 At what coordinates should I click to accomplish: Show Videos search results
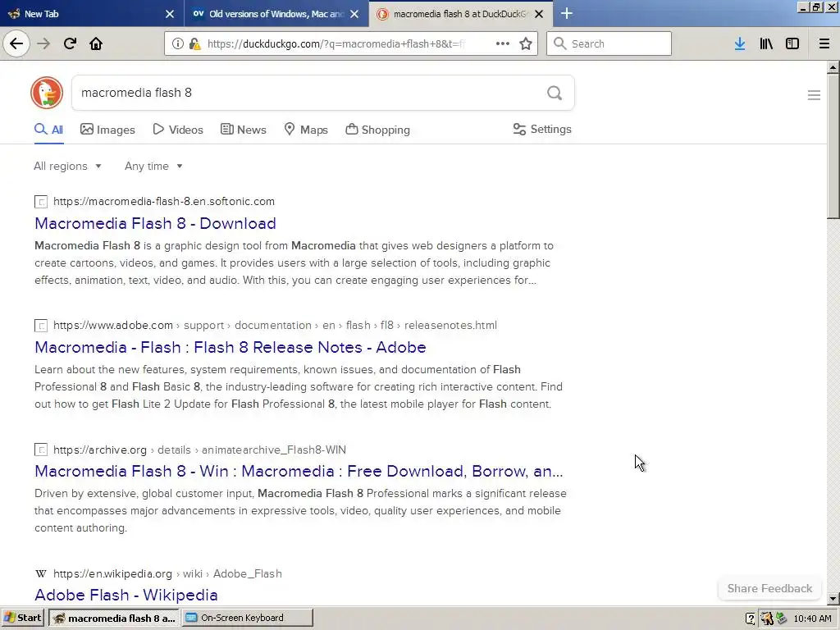[x=178, y=130]
